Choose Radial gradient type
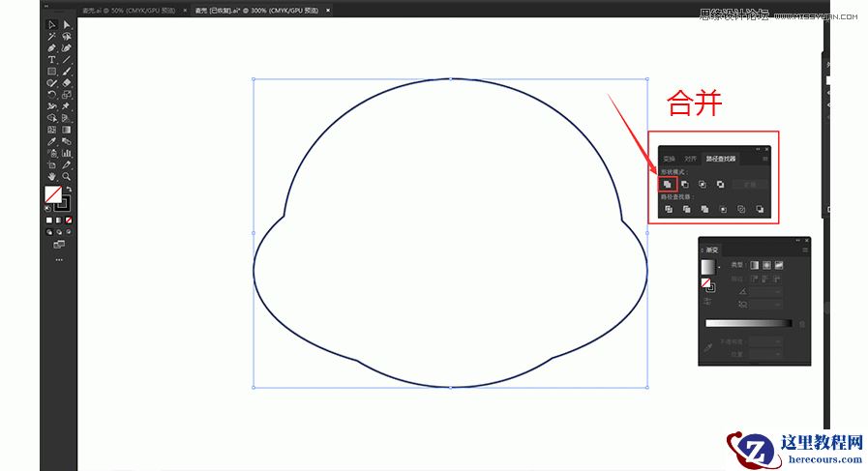Viewport: 868px width, 471px height. point(766,265)
